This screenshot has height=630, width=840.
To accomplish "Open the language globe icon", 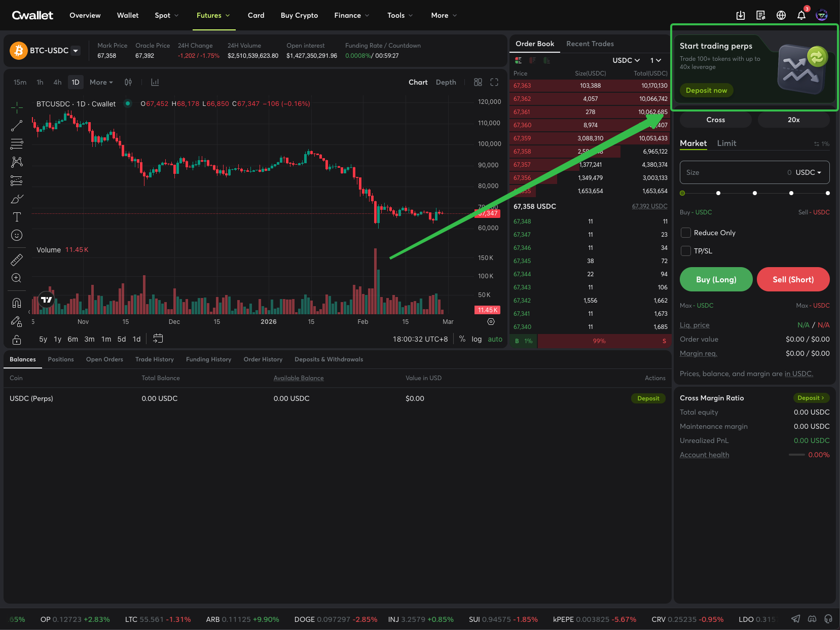I will point(781,15).
